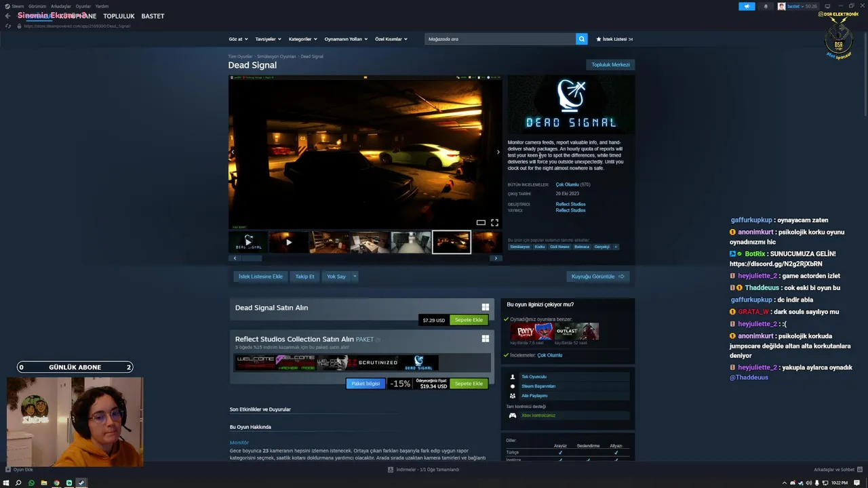868x488 pixels.
Task: Click the Paket bilgisi button
Action: (x=366, y=384)
